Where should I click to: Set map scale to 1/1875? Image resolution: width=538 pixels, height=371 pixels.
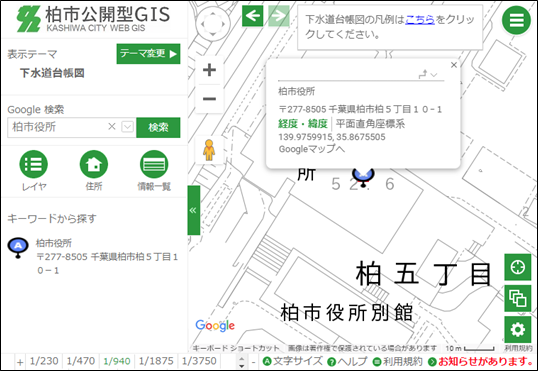156,361
